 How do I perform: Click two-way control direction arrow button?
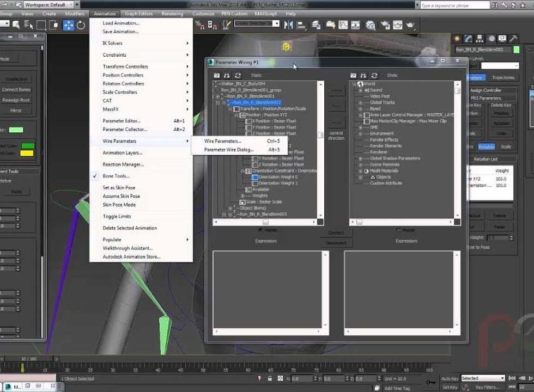[x=336, y=90]
